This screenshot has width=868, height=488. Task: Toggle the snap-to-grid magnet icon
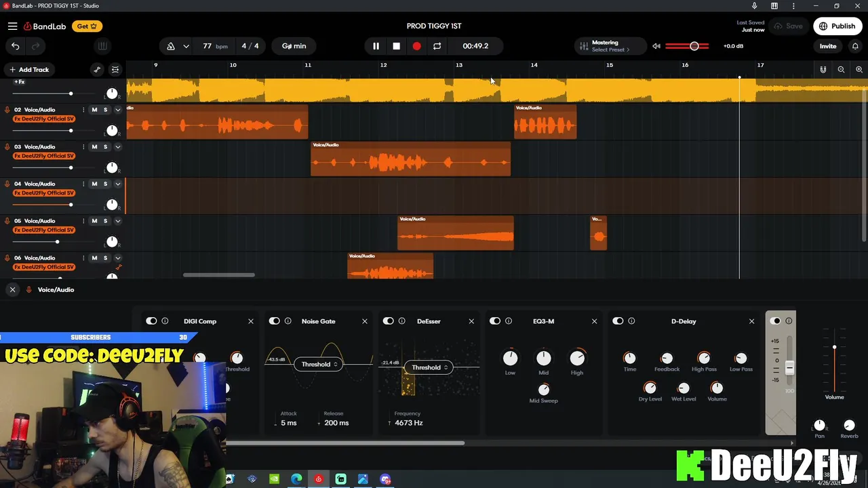823,70
